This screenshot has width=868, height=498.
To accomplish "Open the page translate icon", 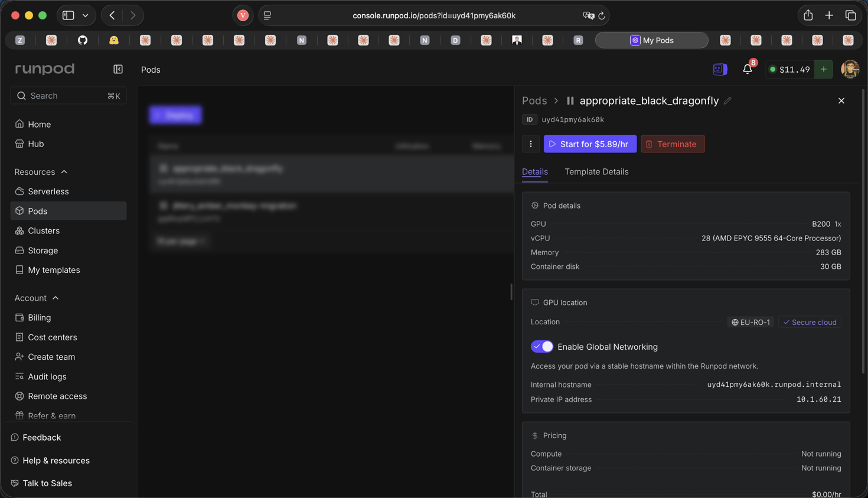I will click(588, 16).
